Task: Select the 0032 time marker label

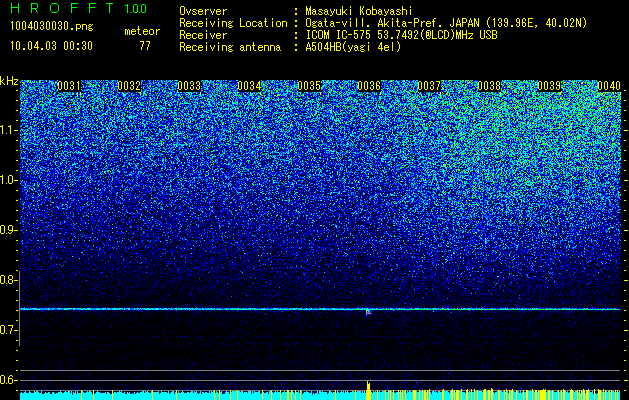Action: click(x=129, y=86)
